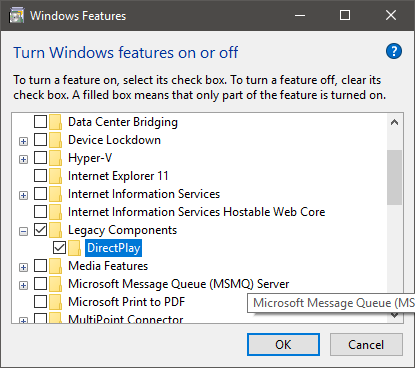
Task: Expand the Media Features node
Action: click(23, 268)
